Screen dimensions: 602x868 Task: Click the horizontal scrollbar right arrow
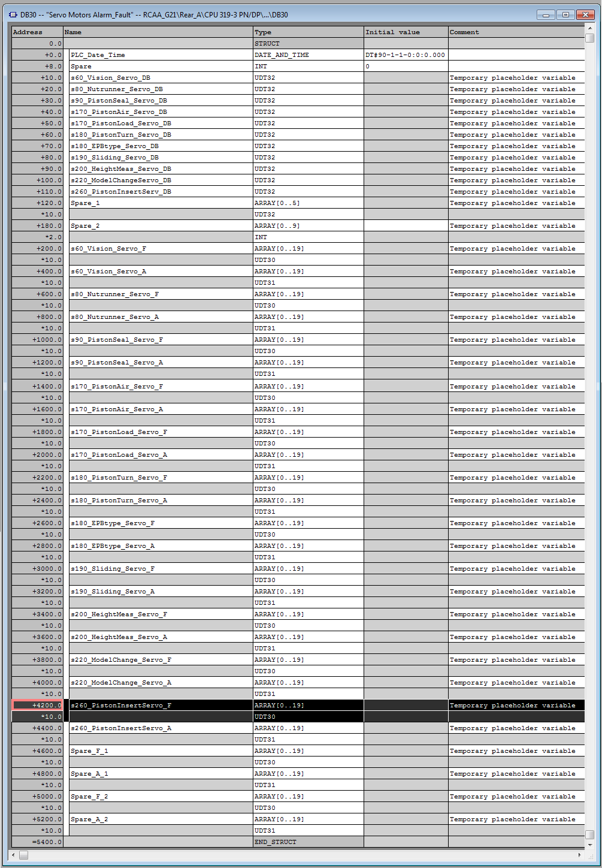click(x=579, y=855)
